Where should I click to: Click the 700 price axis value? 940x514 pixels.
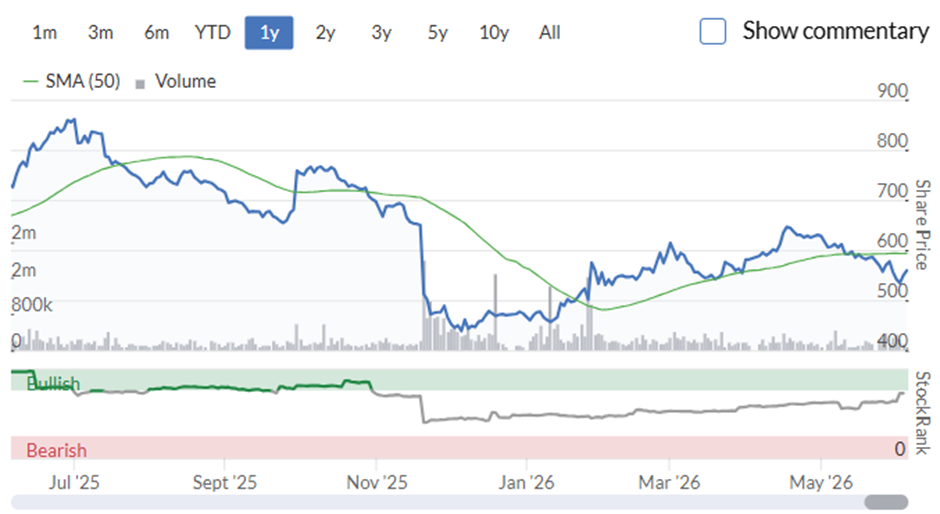pos(892,191)
